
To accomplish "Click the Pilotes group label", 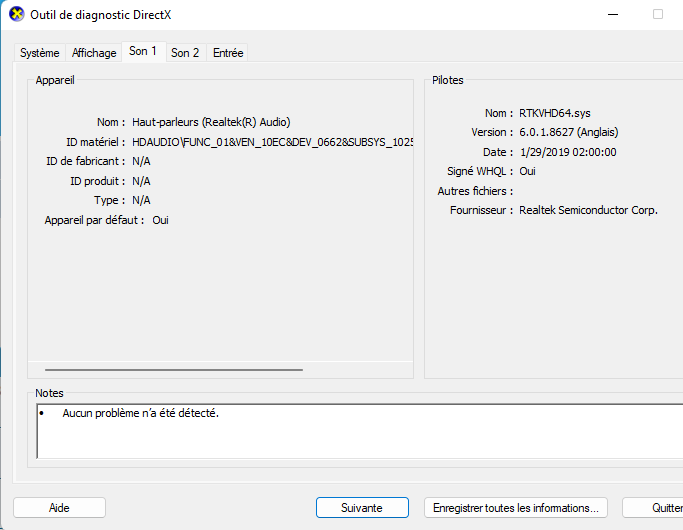I will click(447, 80).
